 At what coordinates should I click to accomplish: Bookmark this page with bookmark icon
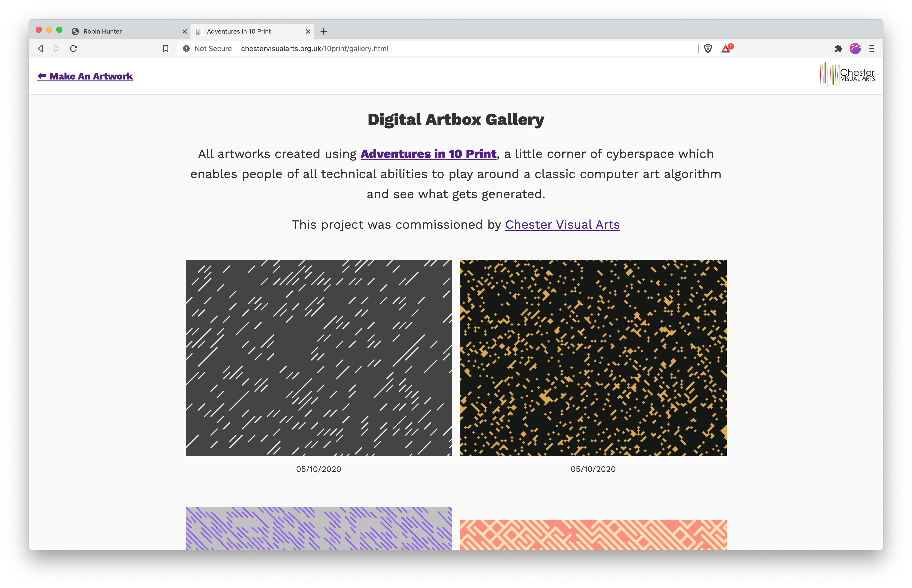point(165,49)
